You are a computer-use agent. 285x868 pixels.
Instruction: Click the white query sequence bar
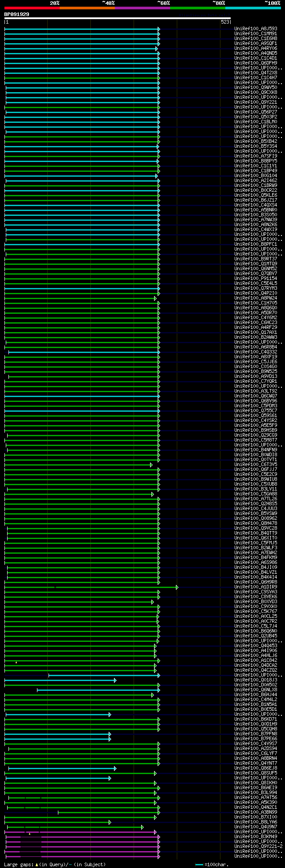pos(118,18)
